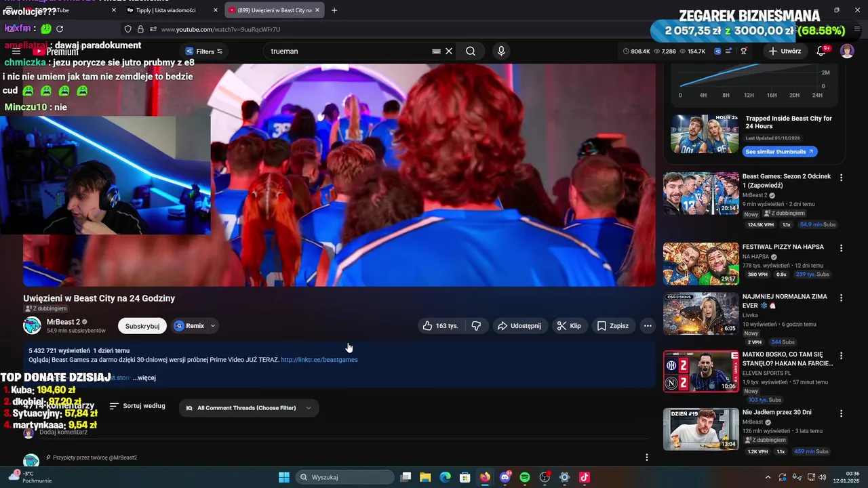This screenshot has height=488, width=868.
Task: Expand the Remix dropdown arrow
Action: [213, 326]
